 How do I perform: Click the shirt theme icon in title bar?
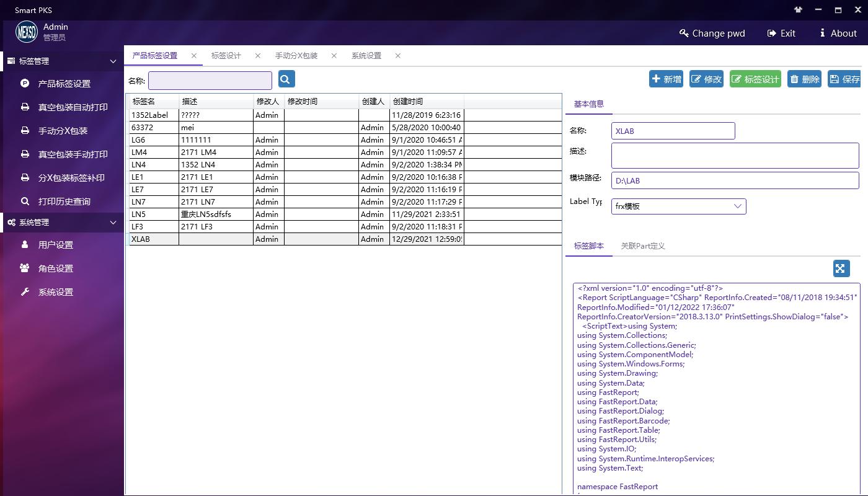pyautogui.click(x=797, y=10)
